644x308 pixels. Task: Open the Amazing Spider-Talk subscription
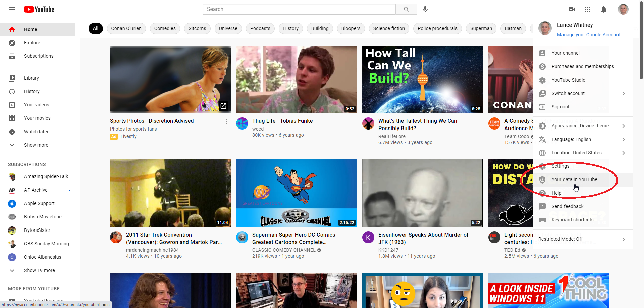pyautogui.click(x=38, y=176)
